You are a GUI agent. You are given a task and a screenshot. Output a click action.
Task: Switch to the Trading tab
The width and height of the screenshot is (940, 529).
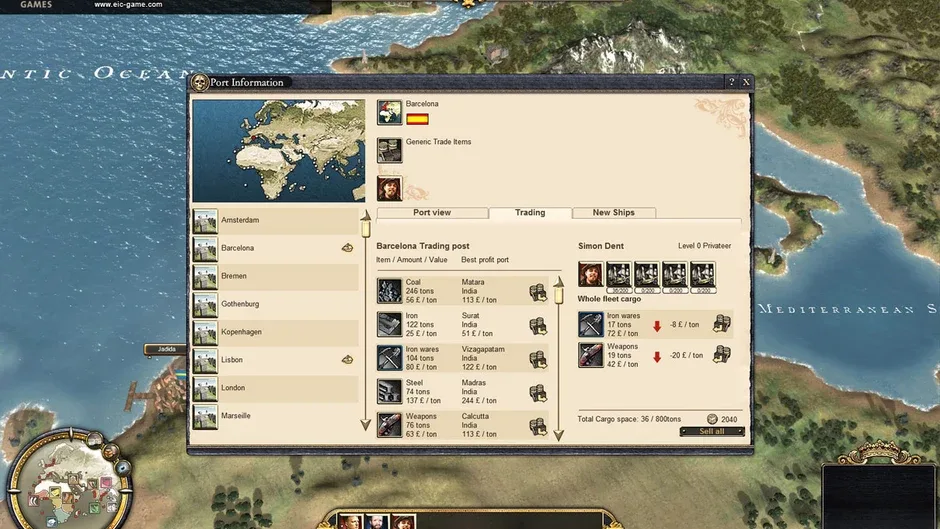point(530,213)
